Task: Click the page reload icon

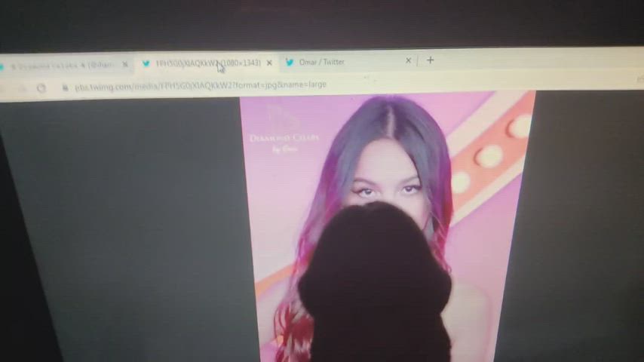Action: (41, 88)
